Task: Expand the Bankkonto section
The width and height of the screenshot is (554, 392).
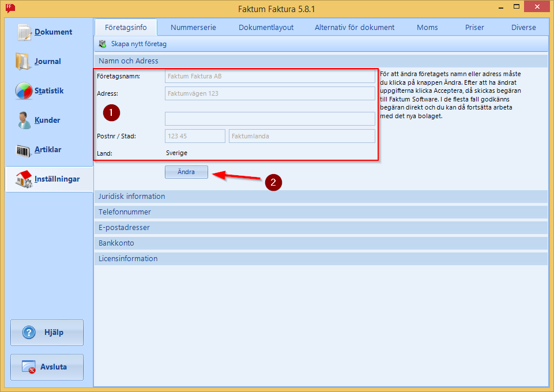Action: (x=321, y=243)
